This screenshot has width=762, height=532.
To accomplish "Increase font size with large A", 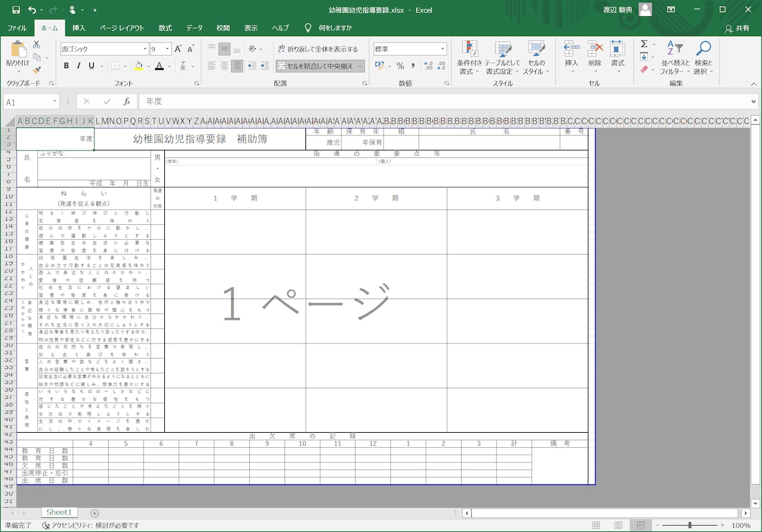I will [179, 49].
